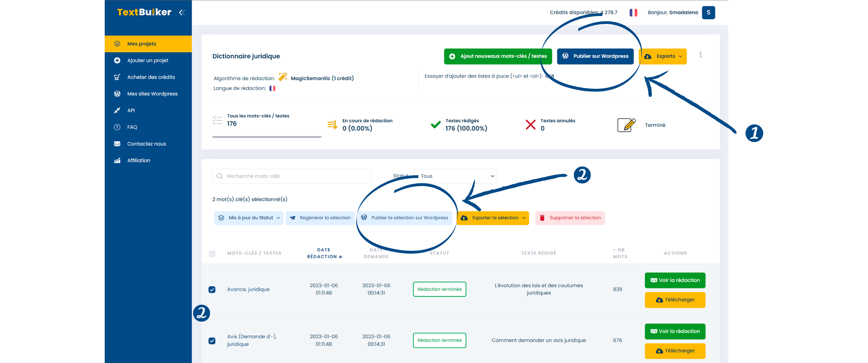Open Affiliation via the chart icon
868x363 pixels.
[x=117, y=160]
